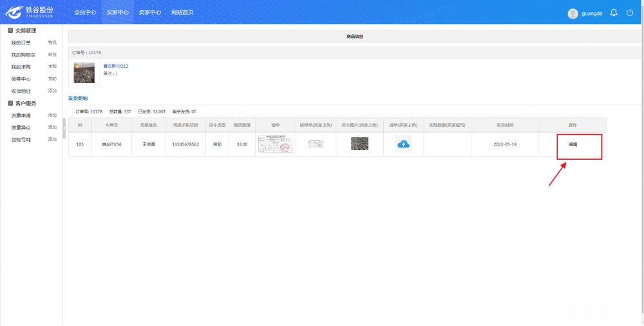Open 网站首页 from the top bar
Viewport: 644px width, 326px height.
pyautogui.click(x=182, y=12)
